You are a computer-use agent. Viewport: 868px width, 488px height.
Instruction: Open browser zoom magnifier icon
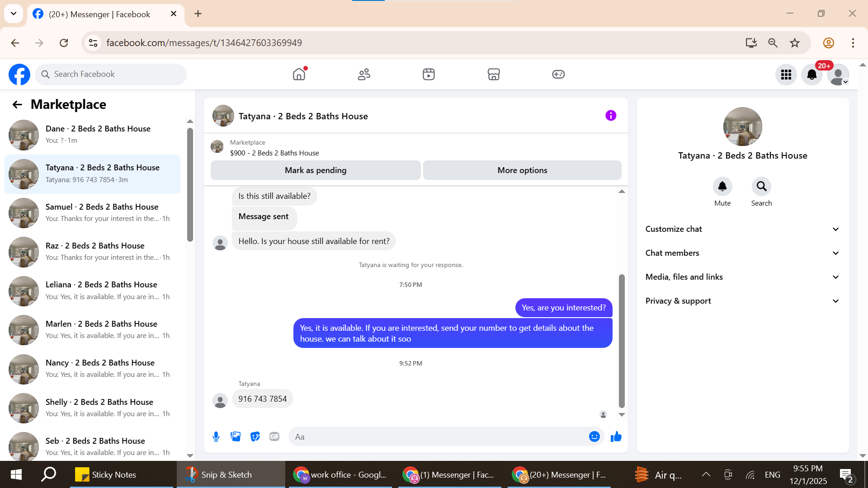point(773,43)
